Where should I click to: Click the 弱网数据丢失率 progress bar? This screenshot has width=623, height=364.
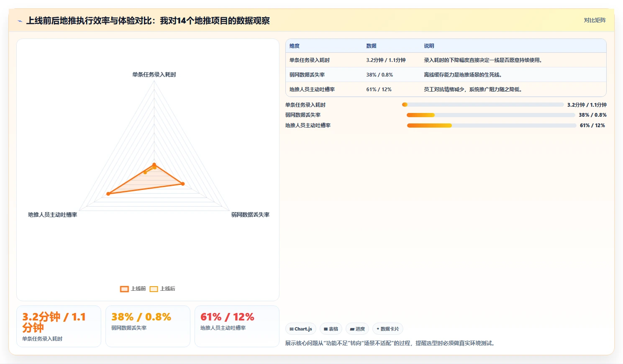click(x=491, y=115)
